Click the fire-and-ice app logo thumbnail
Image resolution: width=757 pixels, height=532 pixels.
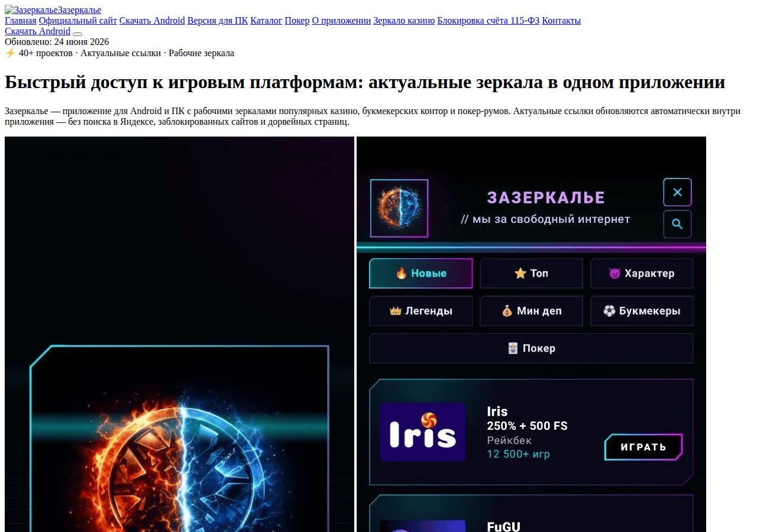click(399, 209)
